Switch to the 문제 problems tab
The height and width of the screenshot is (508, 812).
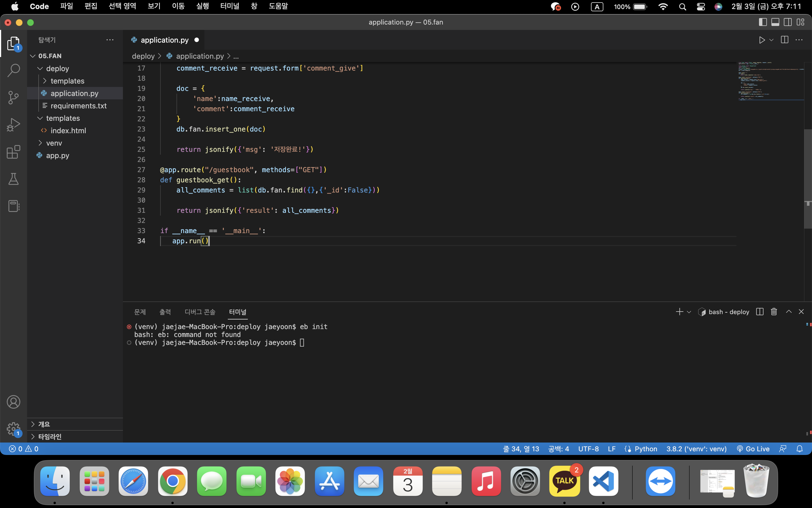coord(140,312)
